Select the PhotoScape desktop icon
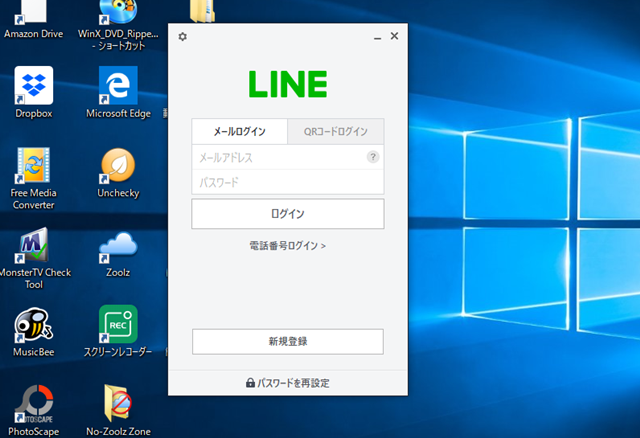 pos(33,404)
